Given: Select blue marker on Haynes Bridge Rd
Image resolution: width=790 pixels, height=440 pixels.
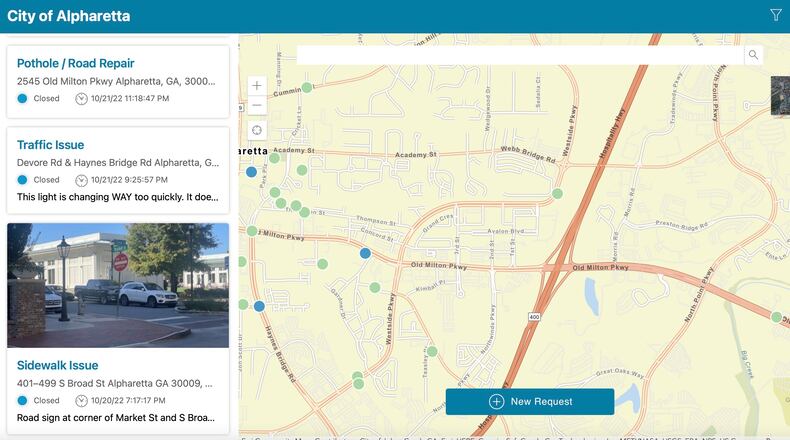Looking at the screenshot, I should coord(259,306).
